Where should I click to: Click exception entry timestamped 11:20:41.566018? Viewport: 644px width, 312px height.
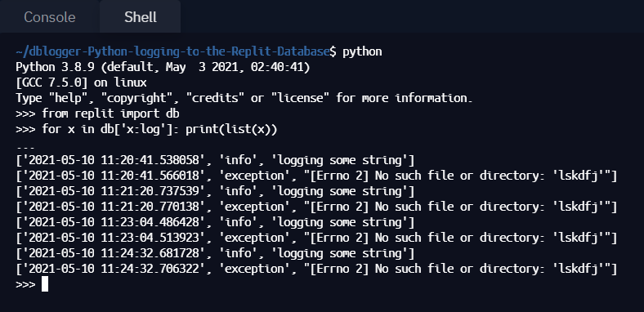pyautogui.click(x=316, y=176)
